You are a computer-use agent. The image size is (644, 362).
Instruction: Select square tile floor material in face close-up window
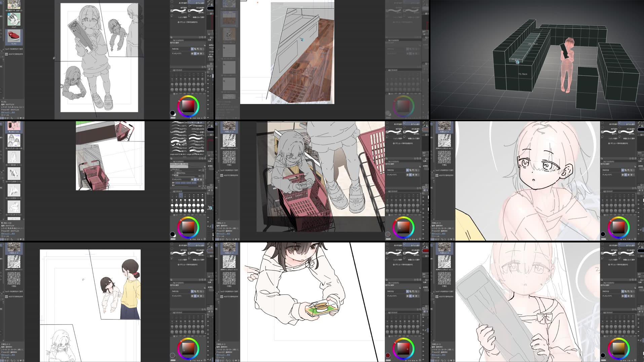coord(444,140)
